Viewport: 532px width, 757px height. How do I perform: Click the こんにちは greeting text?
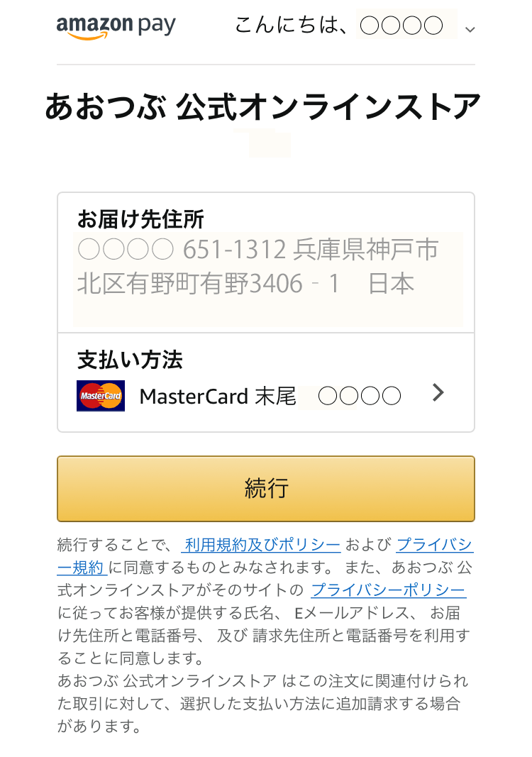291,25
